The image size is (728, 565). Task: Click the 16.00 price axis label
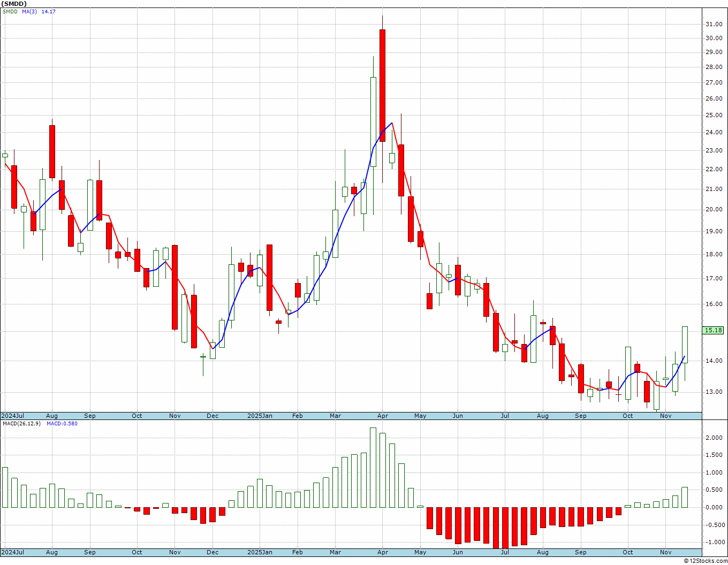714,304
